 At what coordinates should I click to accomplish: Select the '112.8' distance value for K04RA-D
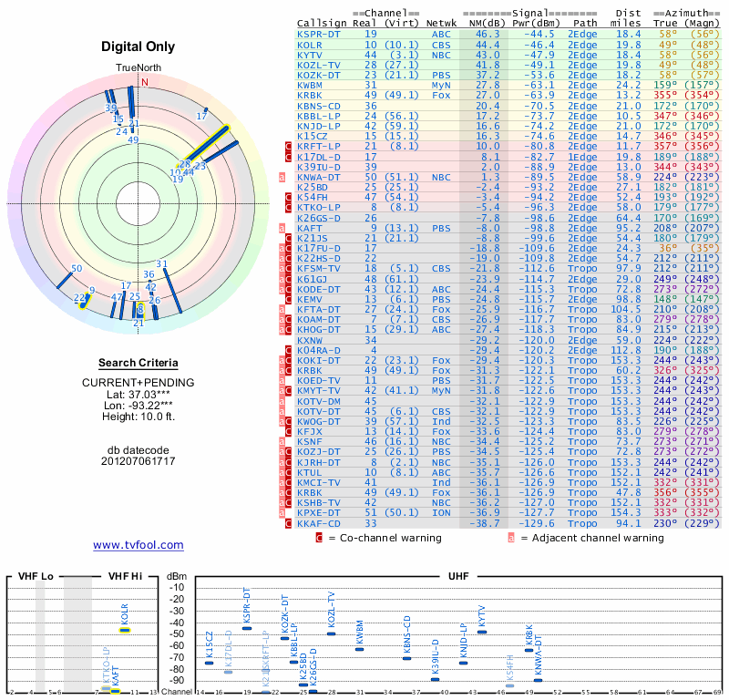coord(625,350)
